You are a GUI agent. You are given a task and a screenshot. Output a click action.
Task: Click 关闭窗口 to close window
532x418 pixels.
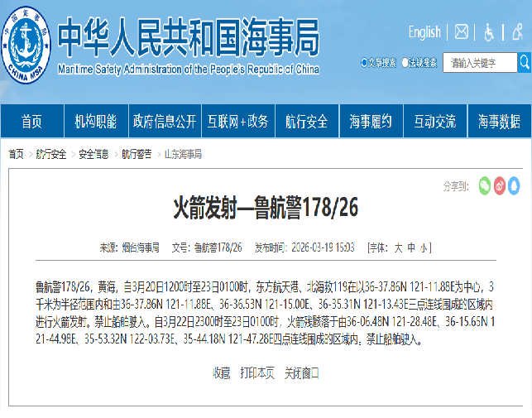(301, 372)
